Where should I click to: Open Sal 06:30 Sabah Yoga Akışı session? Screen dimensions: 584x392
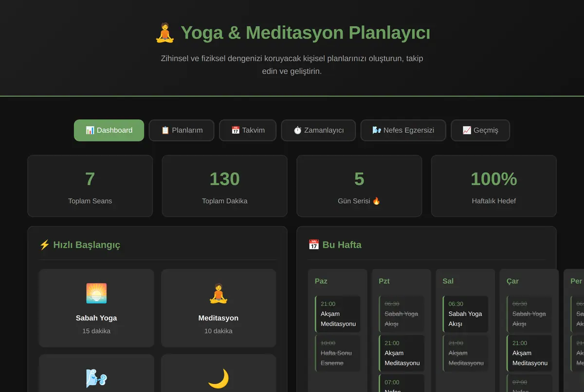click(465, 314)
